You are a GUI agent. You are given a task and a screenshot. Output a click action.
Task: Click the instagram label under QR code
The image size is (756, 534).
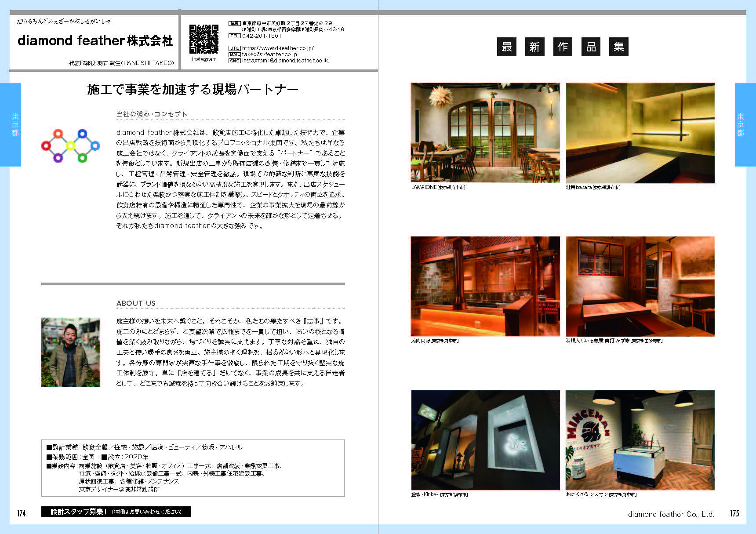tap(204, 59)
